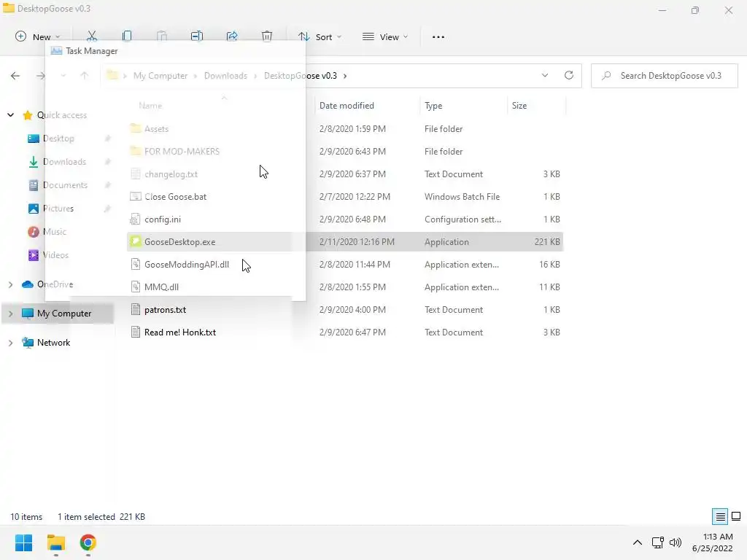Click My Computer in breadcrumb path
The height and width of the screenshot is (560, 747).
click(160, 76)
